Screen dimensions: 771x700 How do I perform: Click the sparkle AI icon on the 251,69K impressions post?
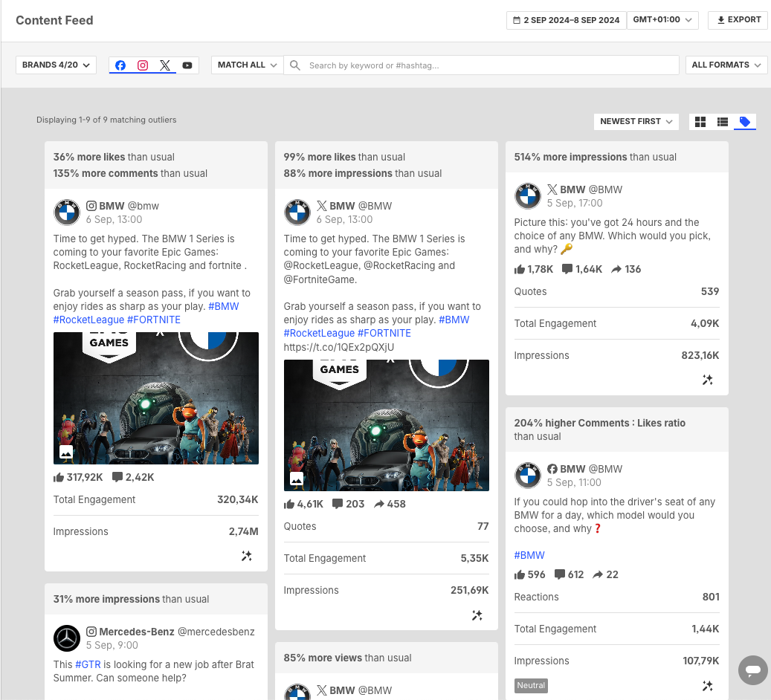pyautogui.click(x=477, y=615)
